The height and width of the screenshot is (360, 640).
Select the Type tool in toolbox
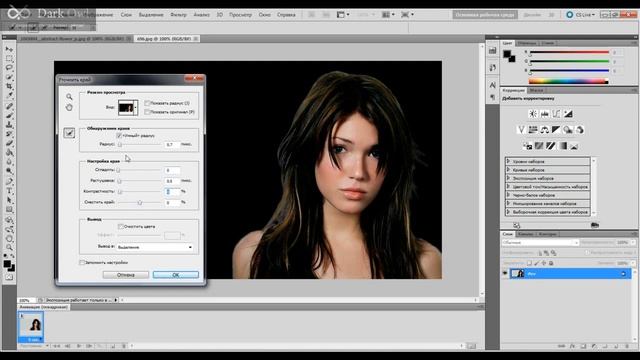tap(9, 191)
